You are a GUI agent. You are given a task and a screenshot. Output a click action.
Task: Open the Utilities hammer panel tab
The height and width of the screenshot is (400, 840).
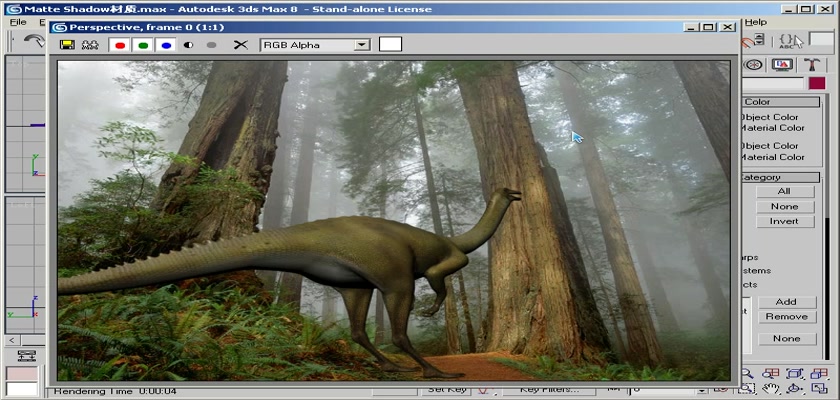click(810, 64)
